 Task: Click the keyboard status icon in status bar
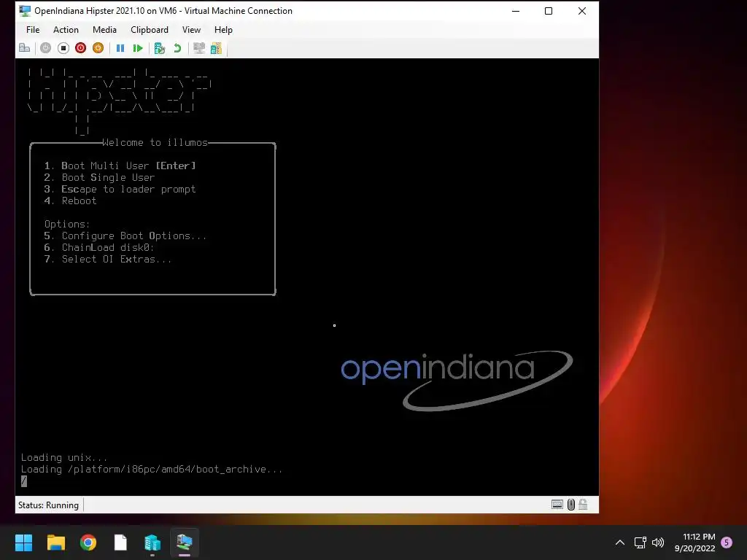pos(557,505)
